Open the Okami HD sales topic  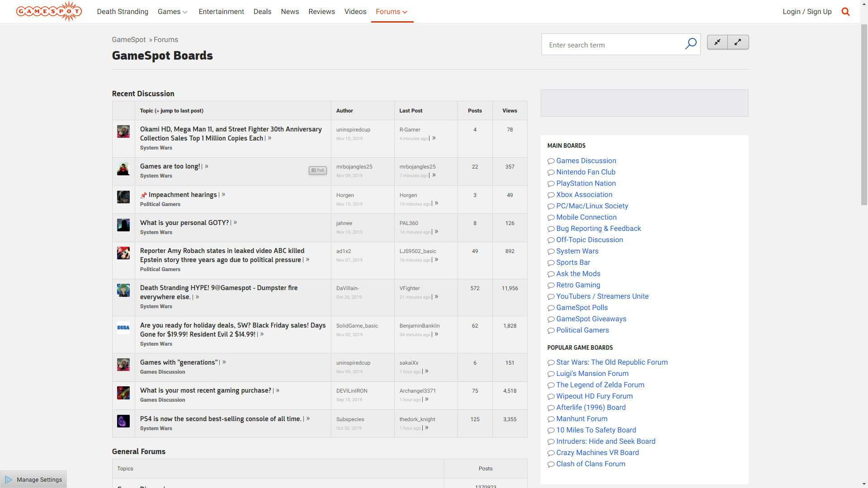[231, 134]
